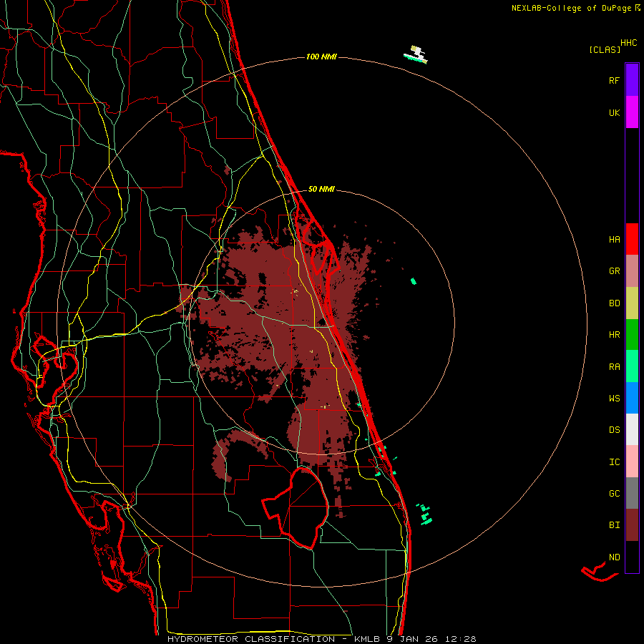The image size is (644, 644).
Task: Click the IC light-pink legend swatch
Action: point(632,462)
